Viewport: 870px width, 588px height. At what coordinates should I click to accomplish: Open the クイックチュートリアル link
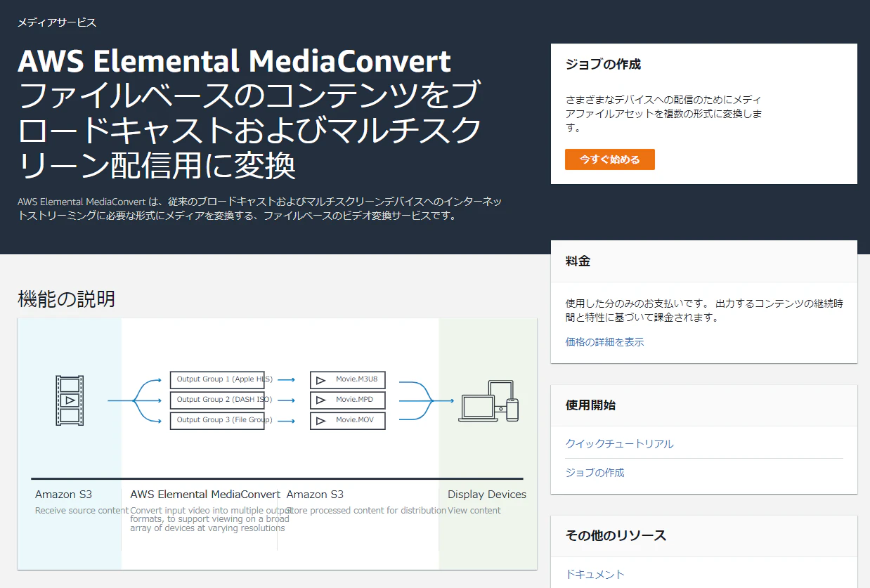(x=619, y=444)
